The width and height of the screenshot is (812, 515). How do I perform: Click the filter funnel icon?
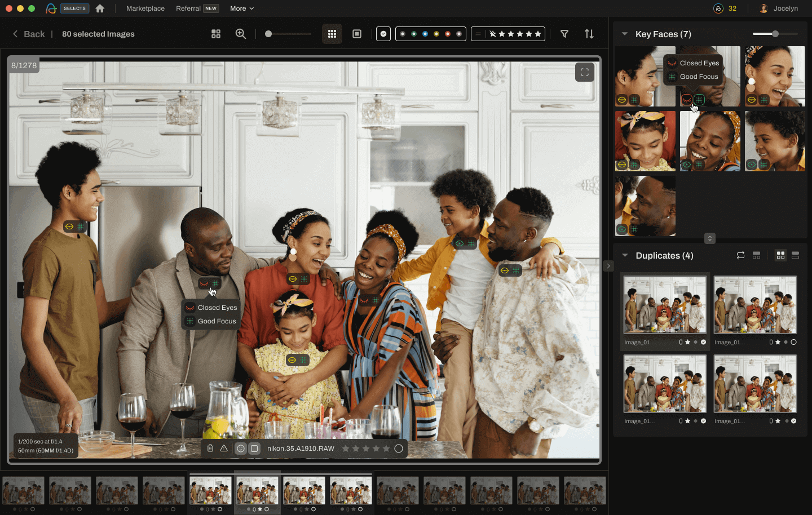[x=564, y=34]
